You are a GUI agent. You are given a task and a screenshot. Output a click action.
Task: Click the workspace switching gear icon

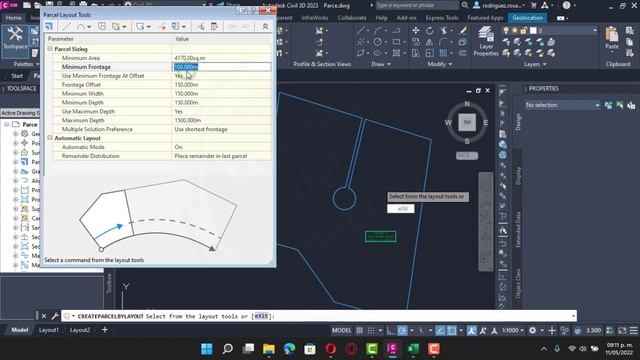tap(532, 330)
